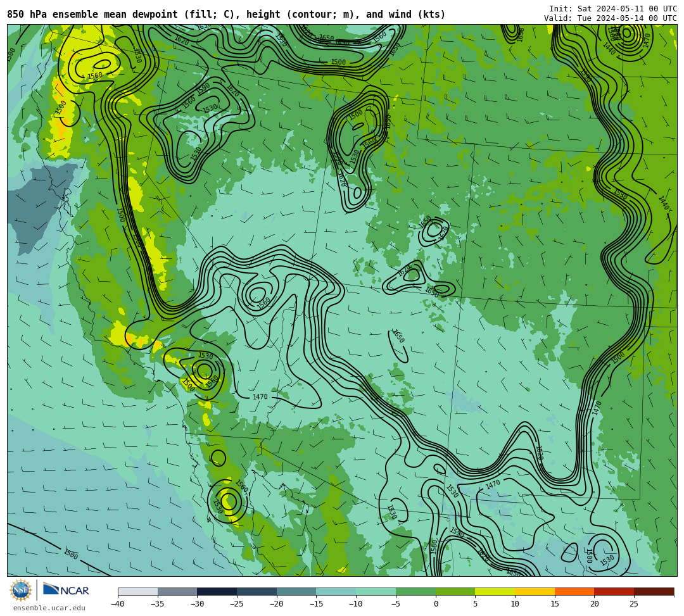Screen dimensions: 684x616
Task: Pick the dark brown 25 to 30 colorbar swatch
Action: pos(654,591)
